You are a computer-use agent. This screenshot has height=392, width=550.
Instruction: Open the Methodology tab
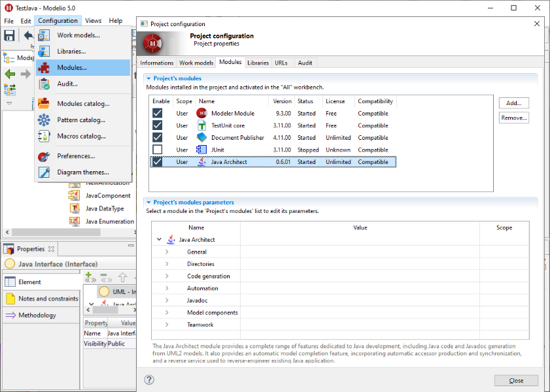coord(41,315)
